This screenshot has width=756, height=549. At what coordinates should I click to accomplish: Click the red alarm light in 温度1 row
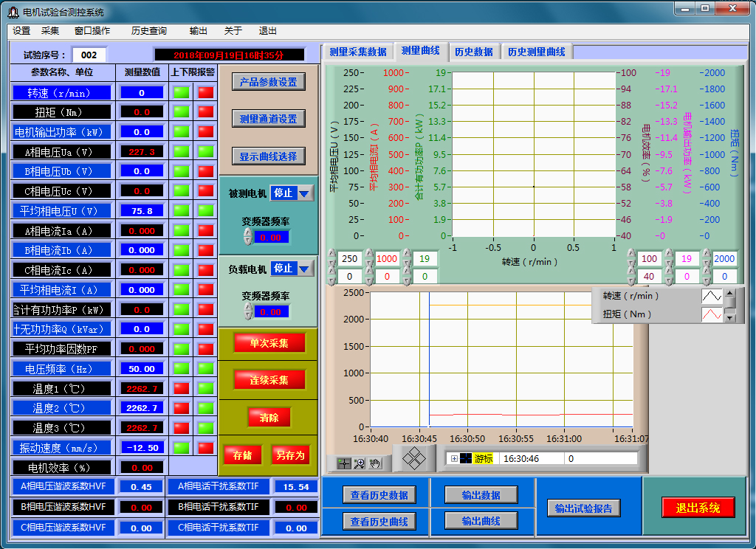[182, 388]
